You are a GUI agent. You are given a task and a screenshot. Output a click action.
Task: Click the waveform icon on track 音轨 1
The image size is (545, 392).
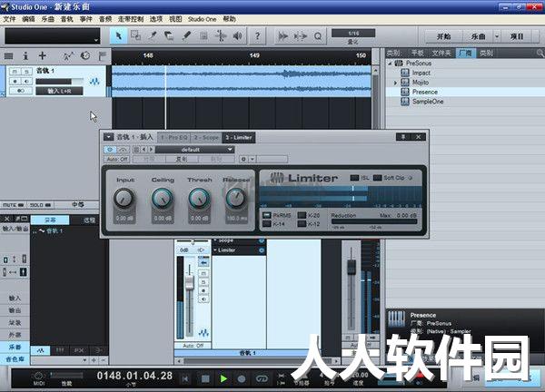pos(94,82)
